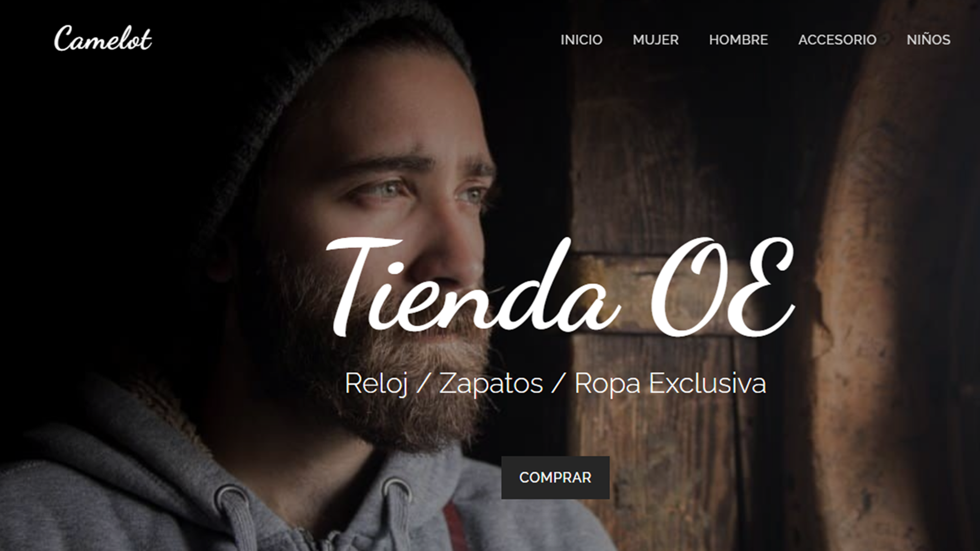Click the 'Tienda OE' hero heading

560,286
